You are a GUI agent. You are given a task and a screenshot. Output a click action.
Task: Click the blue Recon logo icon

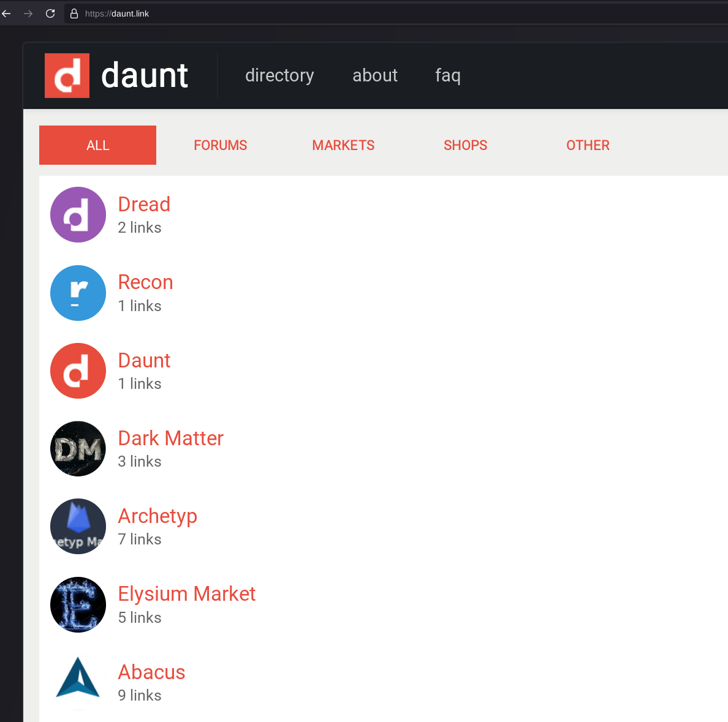tap(78, 293)
